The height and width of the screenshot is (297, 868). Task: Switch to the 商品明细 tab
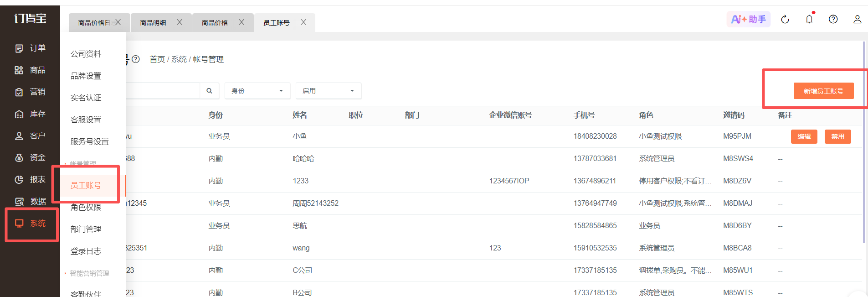coord(153,23)
